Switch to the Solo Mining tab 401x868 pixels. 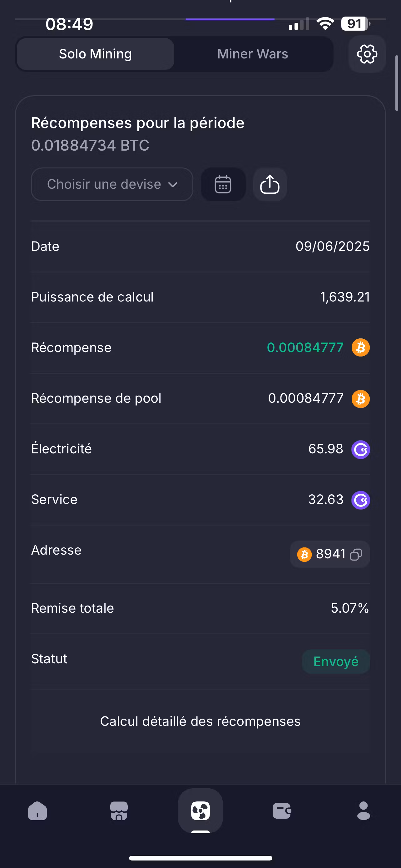click(95, 54)
